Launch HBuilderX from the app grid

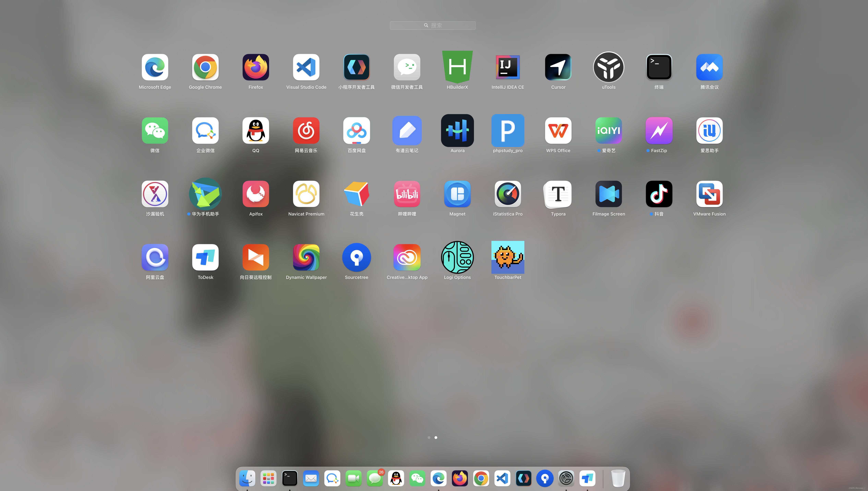pos(457,67)
